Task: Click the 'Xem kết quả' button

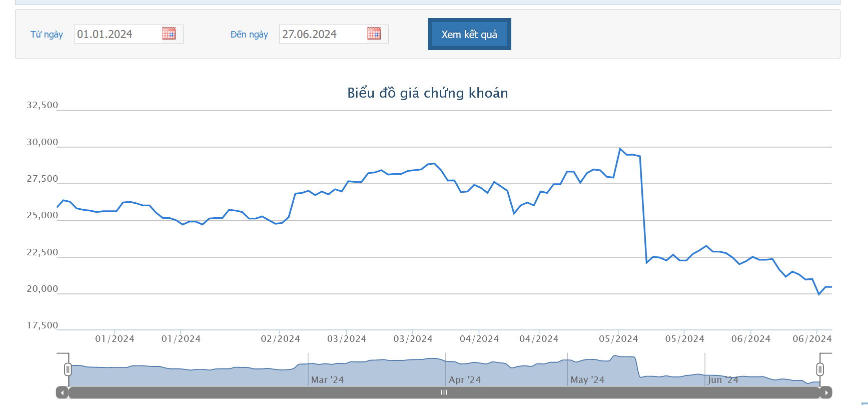Action: point(469,34)
